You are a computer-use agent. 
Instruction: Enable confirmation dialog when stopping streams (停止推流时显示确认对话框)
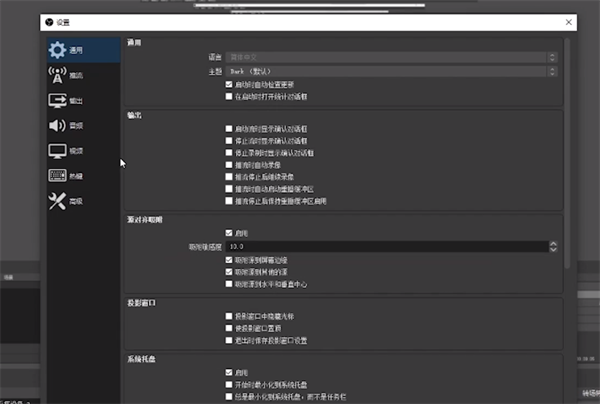coord(229,141)
